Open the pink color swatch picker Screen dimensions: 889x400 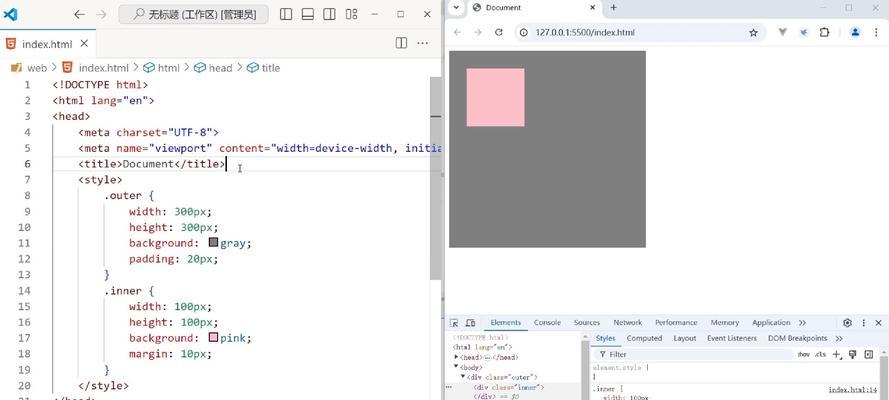coord(214,338)
